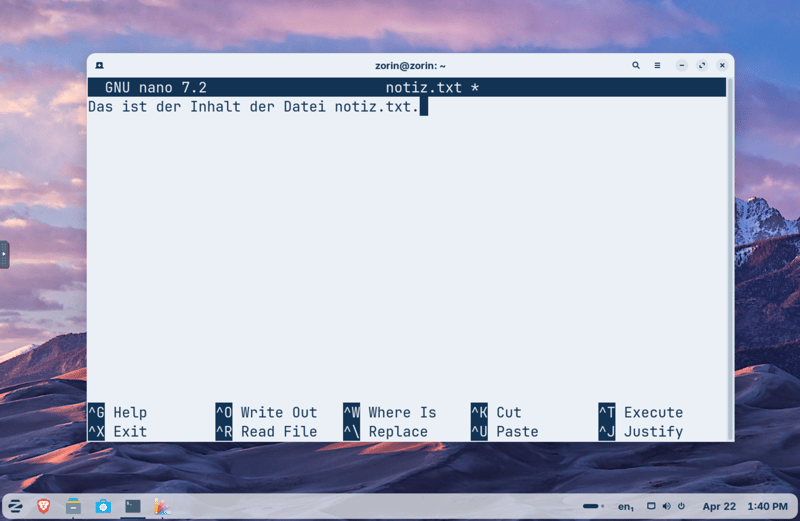Click the ^W Where Is shortcut label
The image size is (800, 521).
(x=390, y=412)
